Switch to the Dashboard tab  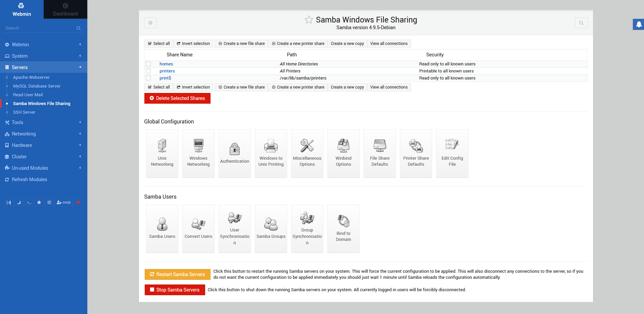tap(65, 9)
